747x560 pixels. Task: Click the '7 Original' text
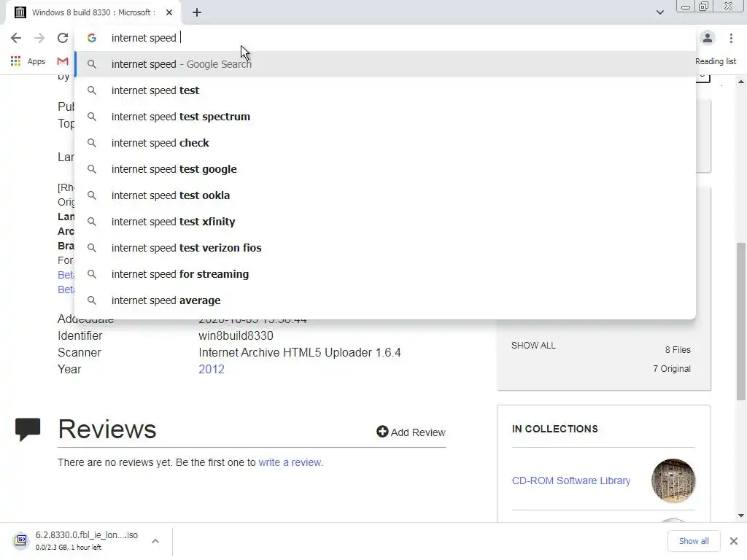672,368
